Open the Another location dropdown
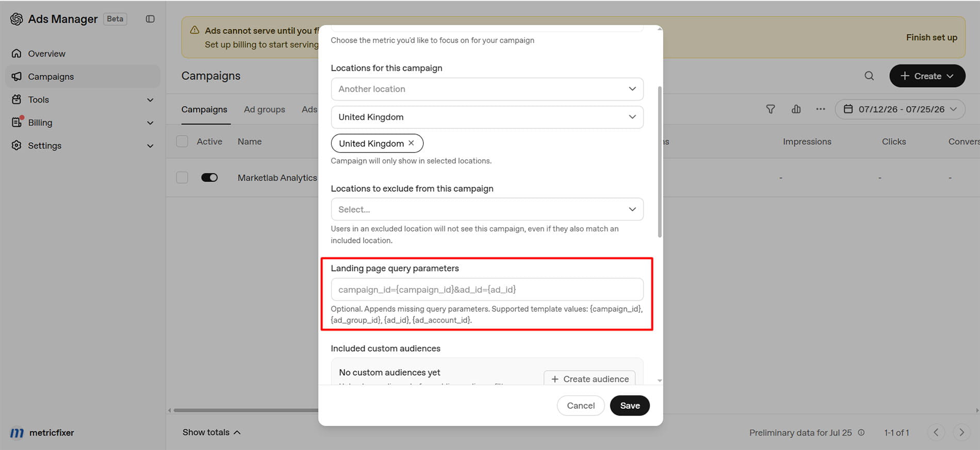980x450 pixels. click(x=487, y=89)
